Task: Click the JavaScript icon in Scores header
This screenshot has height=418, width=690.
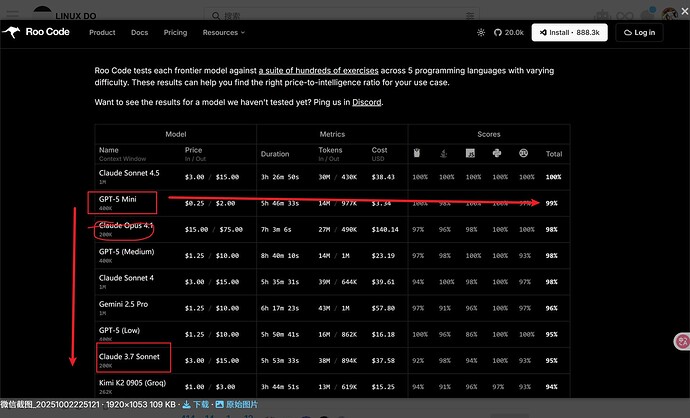Action: (470, 153)
